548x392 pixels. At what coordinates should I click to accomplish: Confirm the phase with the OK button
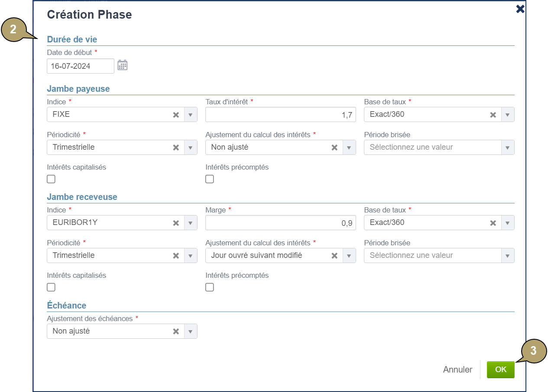click(x=500, y=370)
